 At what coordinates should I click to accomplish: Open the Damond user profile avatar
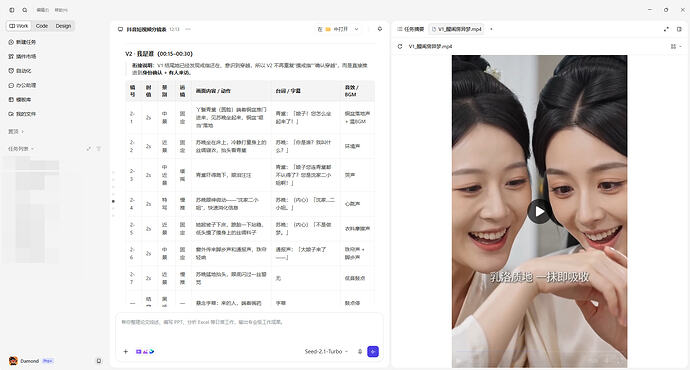pyautogui.click(x=13, y=361)
